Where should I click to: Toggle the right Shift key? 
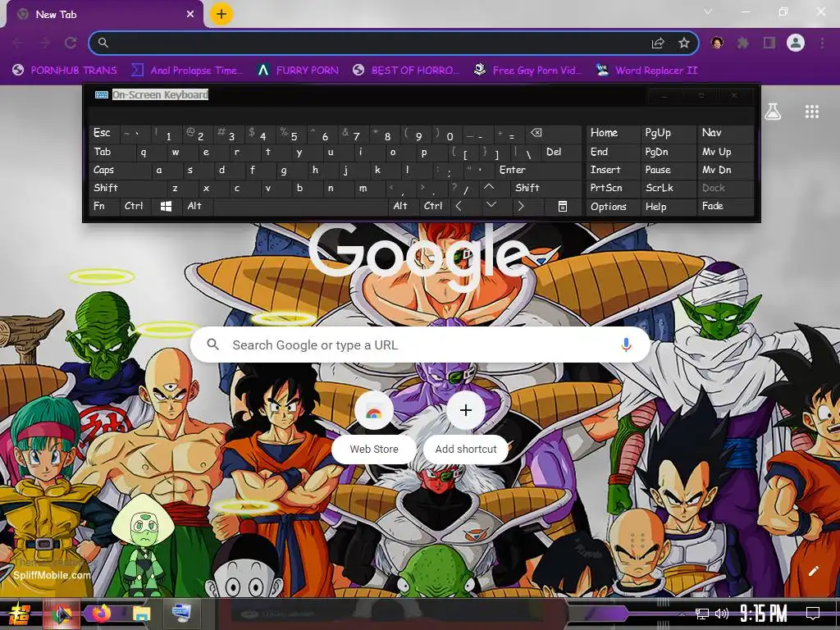coord(546,188)
